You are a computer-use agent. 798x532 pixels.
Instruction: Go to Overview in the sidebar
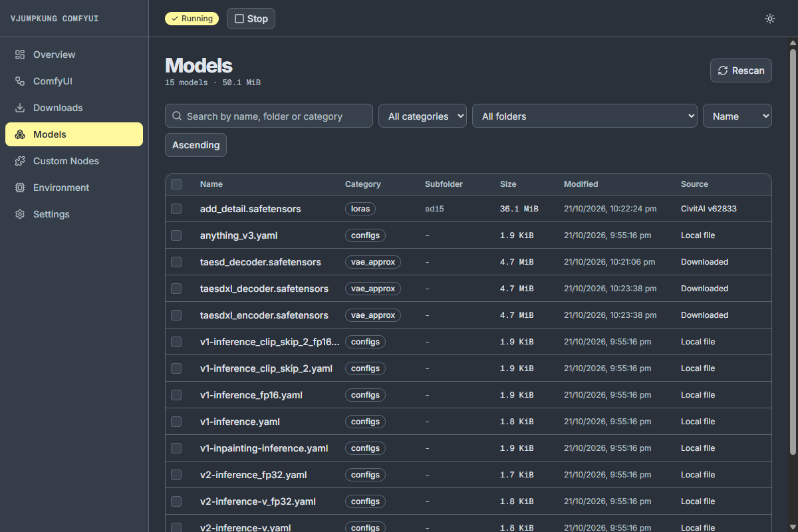click(74, 55)
